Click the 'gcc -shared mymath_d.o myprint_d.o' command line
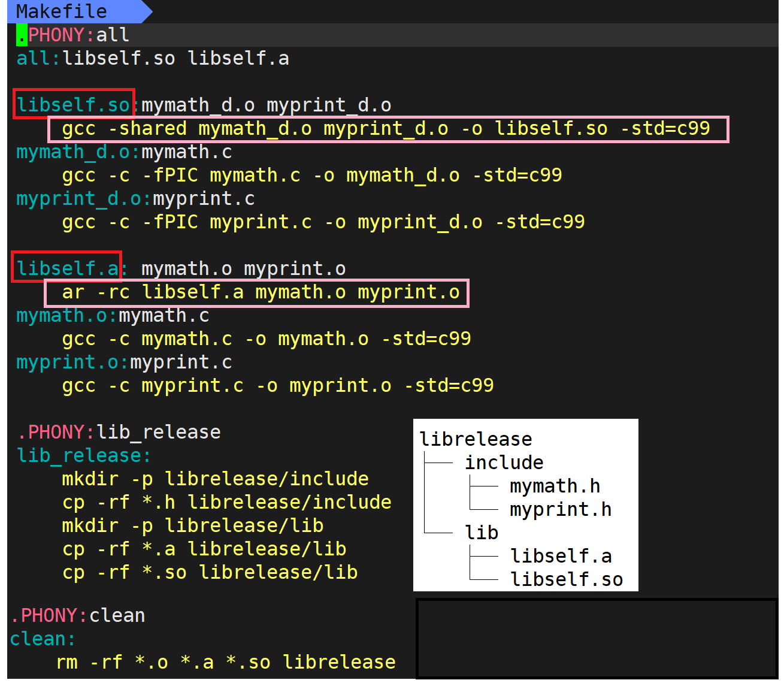 click(386, 128)
